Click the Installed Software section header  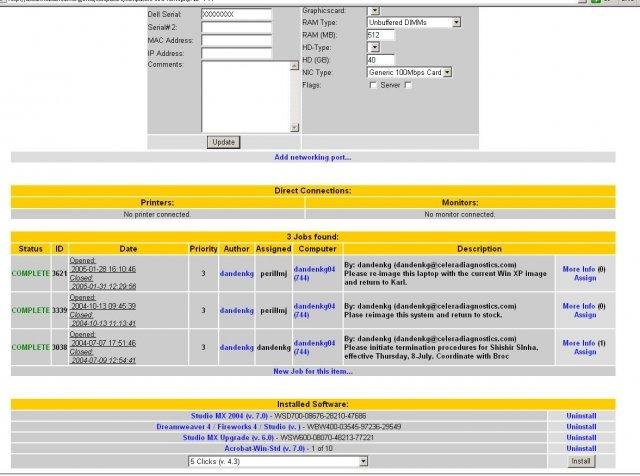(x=313, y=404)
